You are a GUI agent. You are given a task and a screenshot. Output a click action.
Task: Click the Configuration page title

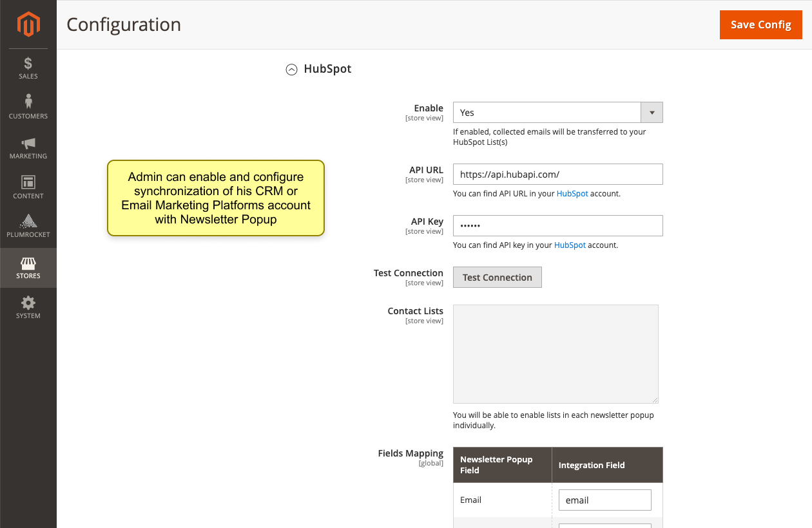(x=124, y=24)
